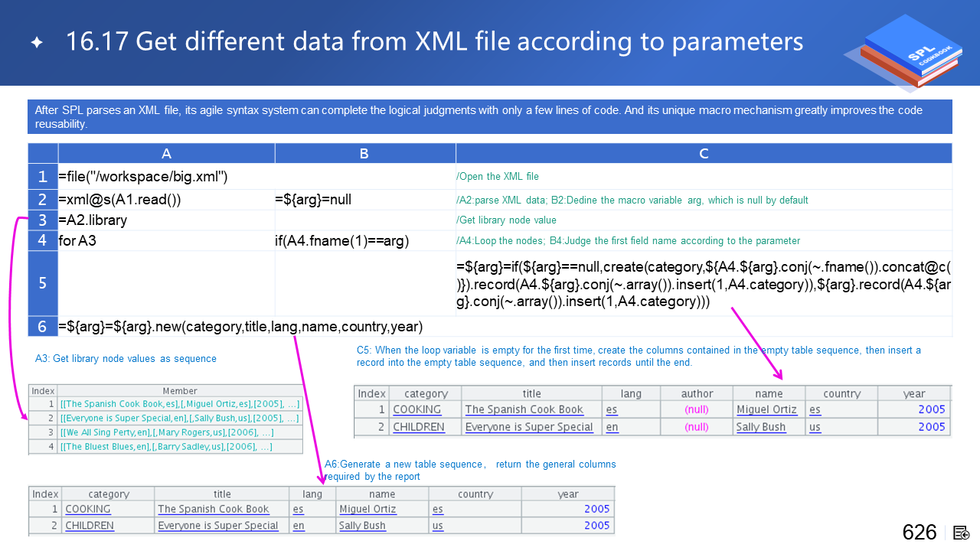Click Miguel Ortiz in the table with author column
This screenshot has width=980, height=551.
[766, 409]
